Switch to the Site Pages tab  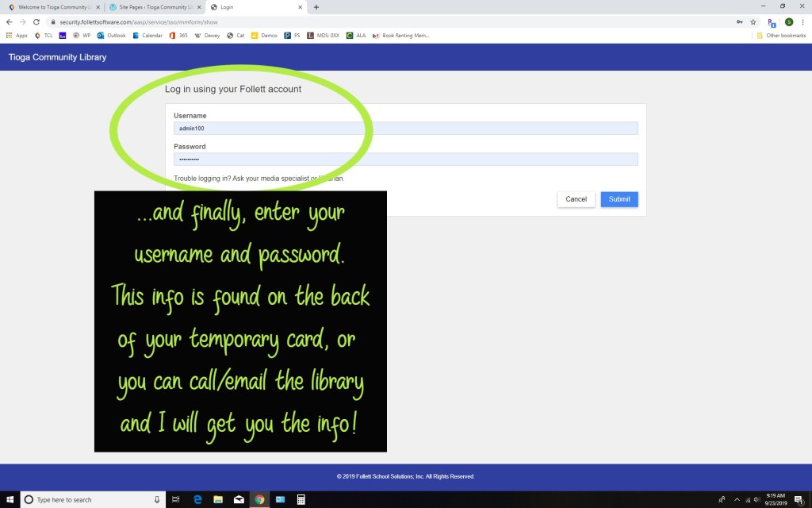click(x=151, y=7)
